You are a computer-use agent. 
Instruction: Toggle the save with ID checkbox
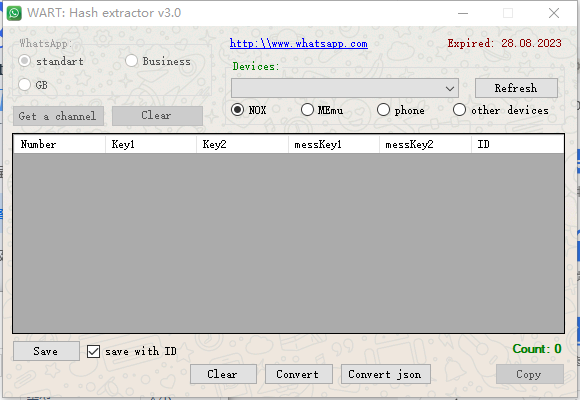pos(93,351)
